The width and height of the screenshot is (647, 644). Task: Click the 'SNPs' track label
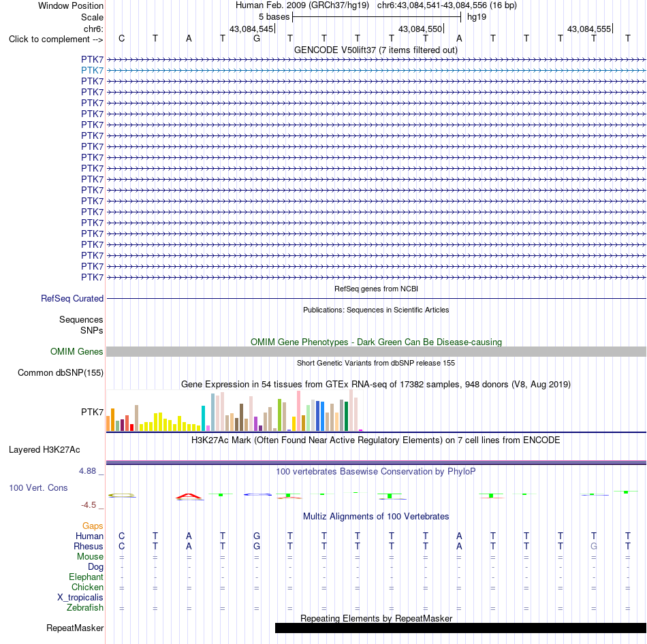click(x=92, y=330)
